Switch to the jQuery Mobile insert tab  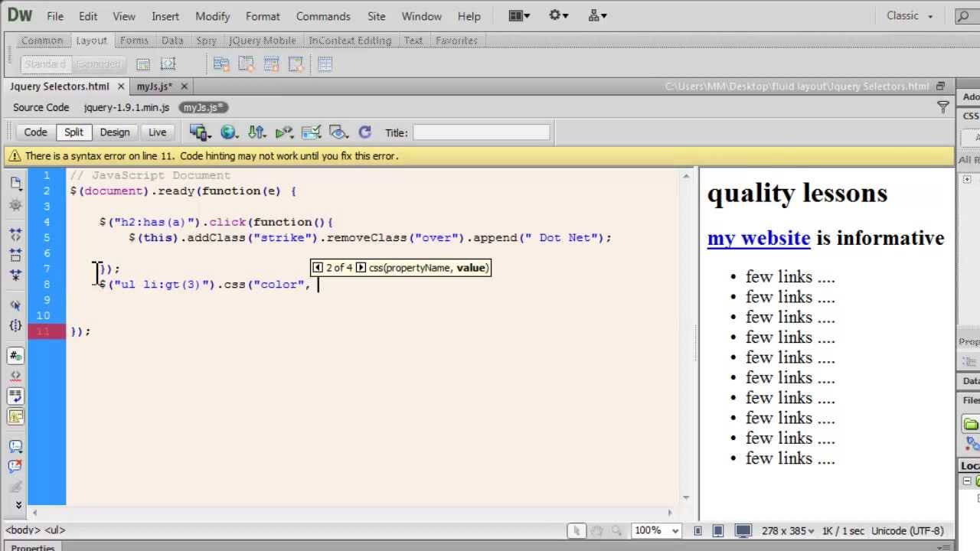click(262, 41)
